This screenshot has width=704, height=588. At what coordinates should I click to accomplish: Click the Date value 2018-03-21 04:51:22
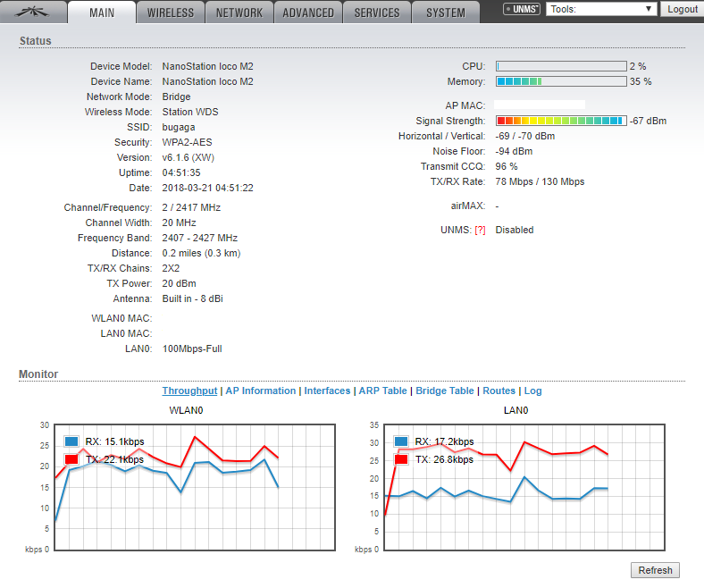click(207, 189)
